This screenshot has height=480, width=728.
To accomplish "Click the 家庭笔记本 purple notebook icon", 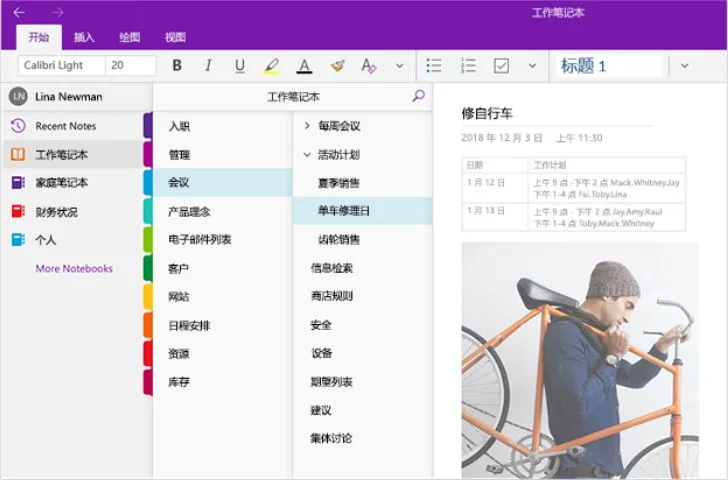I will click(x=18, y=182).
